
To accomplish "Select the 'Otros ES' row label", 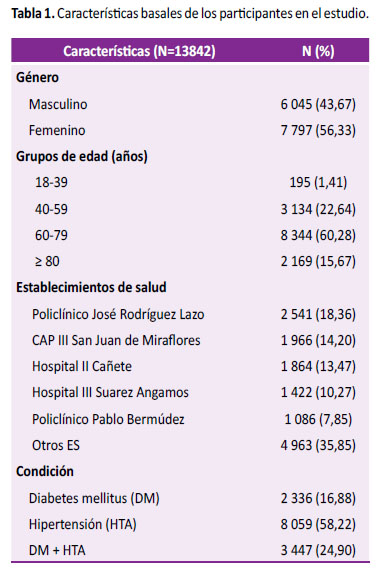I will (x=56, y=445).
